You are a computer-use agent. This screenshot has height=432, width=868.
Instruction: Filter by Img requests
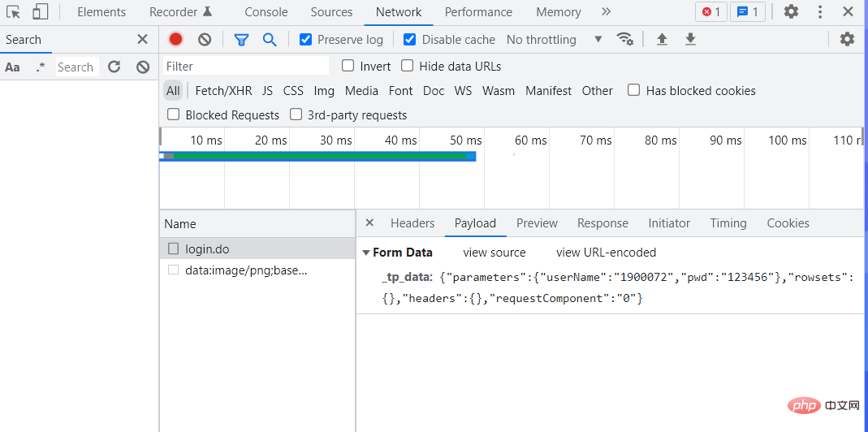[x=324, y=90]
